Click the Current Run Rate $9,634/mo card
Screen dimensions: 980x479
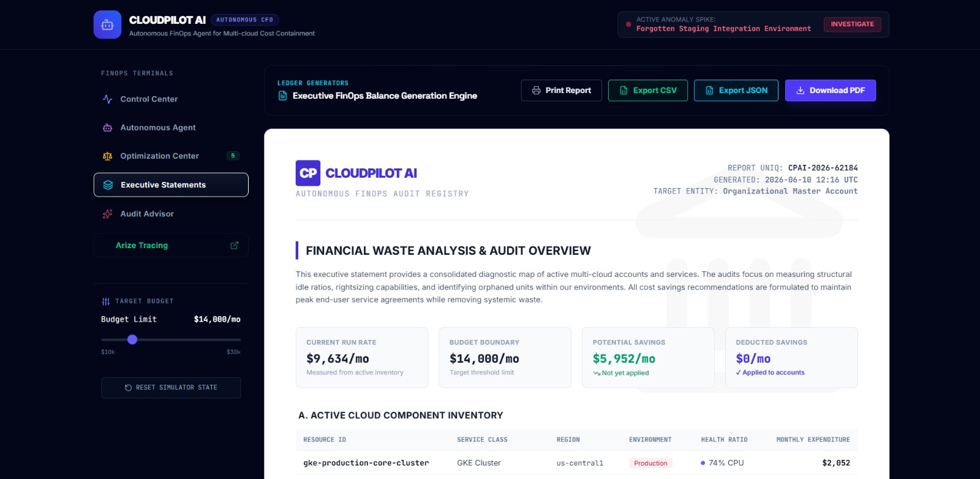tap(362, 358)
